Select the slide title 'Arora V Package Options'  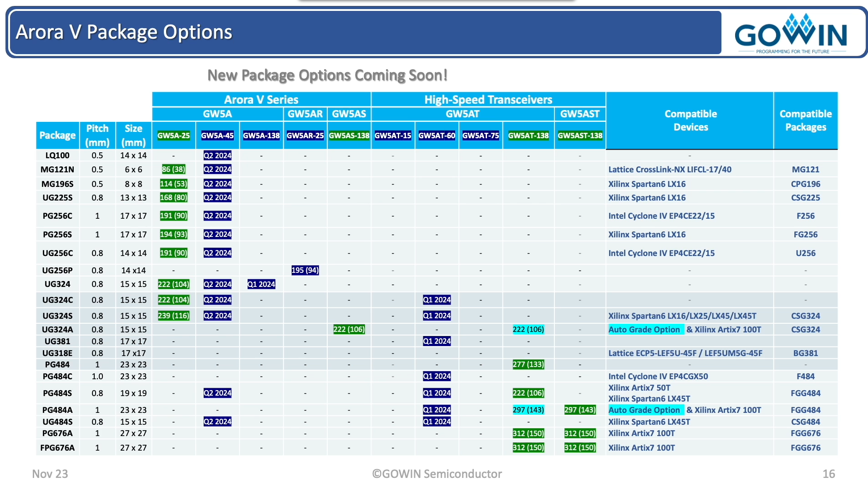click(x=124, y=32)
